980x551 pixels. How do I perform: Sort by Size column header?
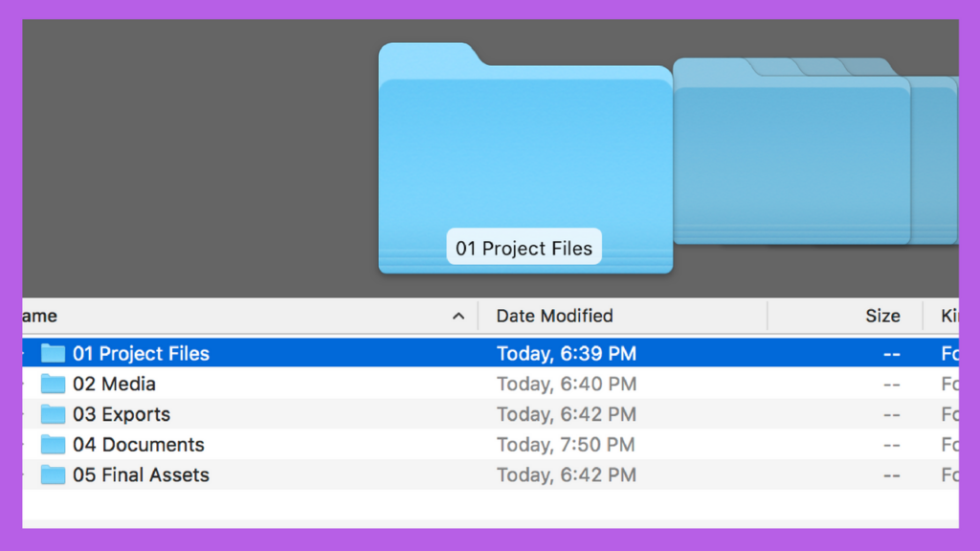[x=882, y=316]
